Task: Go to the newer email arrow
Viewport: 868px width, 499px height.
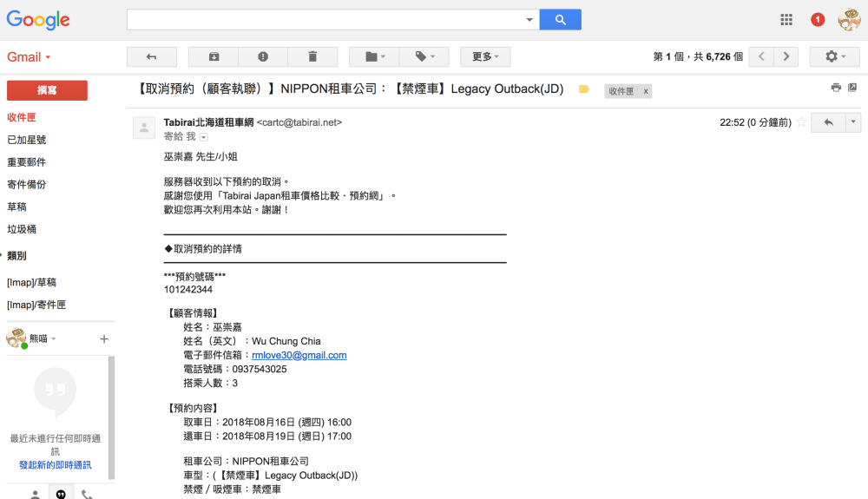Action: pos(762,56)
